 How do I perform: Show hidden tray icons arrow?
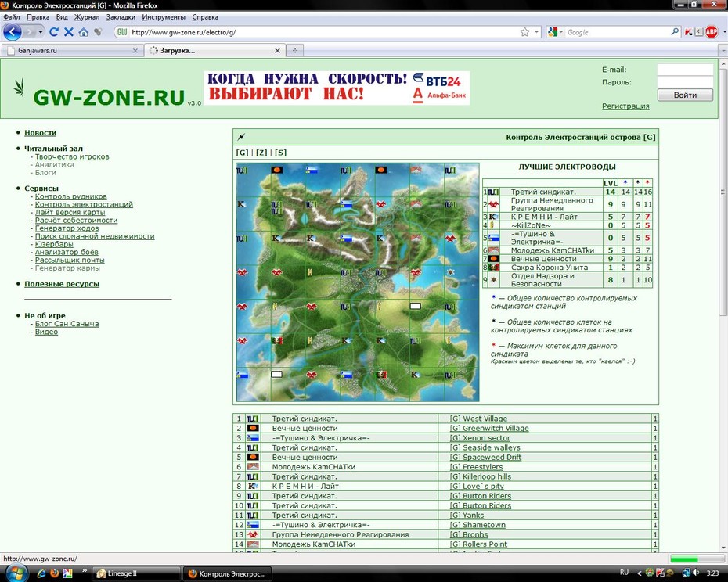[640, 573]
